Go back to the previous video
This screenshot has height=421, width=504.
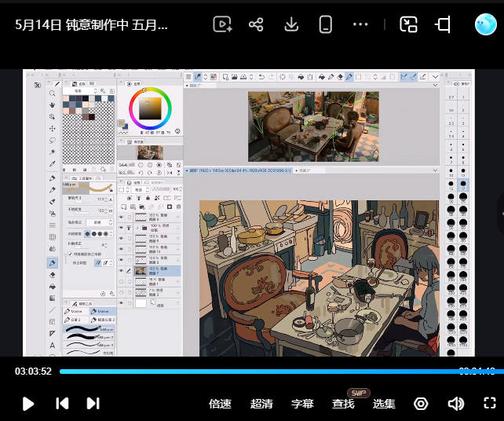click(x=62, y=403)
